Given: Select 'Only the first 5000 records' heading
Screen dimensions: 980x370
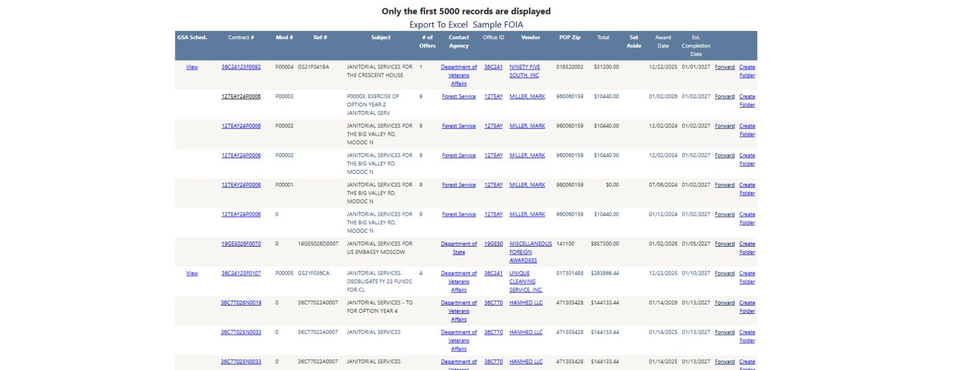Looking at the screenshot, I should pyautogui.click(x=466, y=11).
